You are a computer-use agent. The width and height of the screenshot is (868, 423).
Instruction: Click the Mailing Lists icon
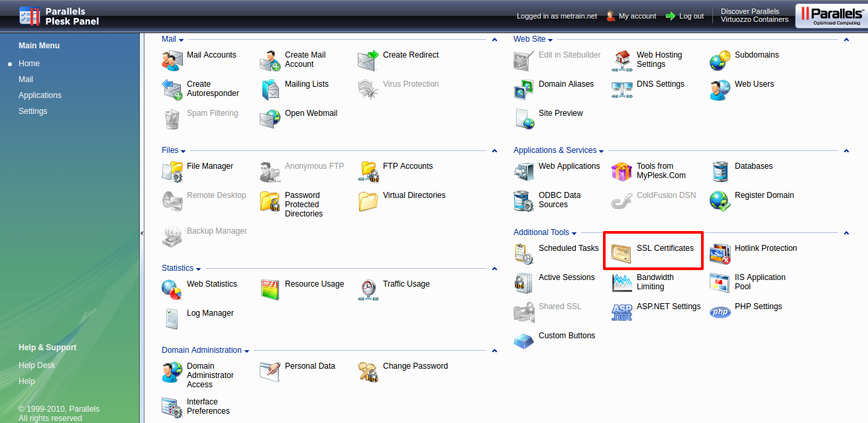[270, 89]
